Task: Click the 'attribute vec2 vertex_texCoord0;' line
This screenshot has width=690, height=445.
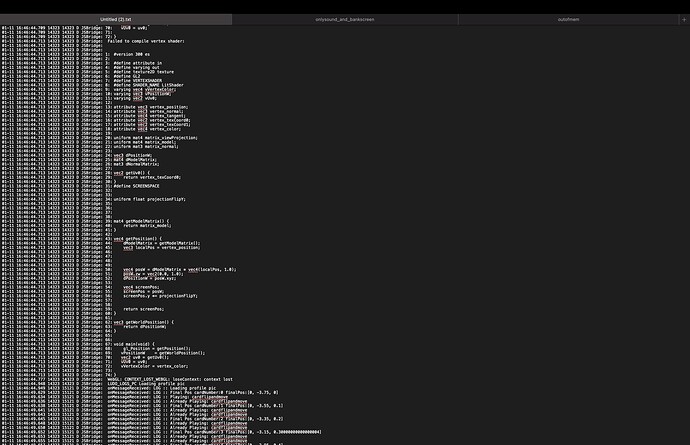Action: click(152, 120)
